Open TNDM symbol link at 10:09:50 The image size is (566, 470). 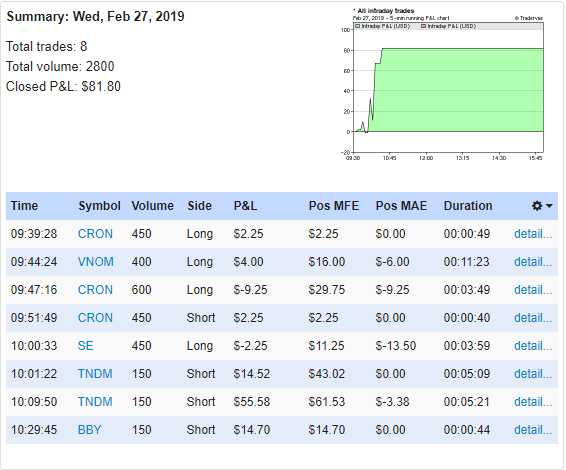(x=95, y=402)
